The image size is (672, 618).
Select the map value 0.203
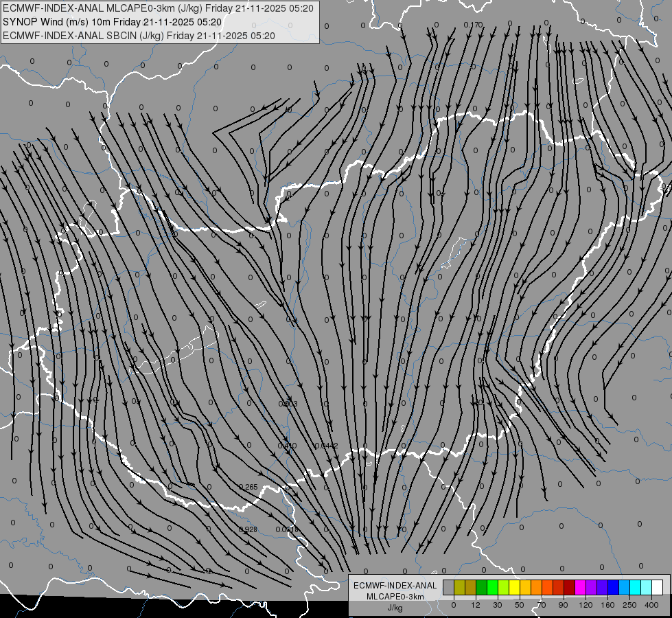pyautogui.click(x=288, y=404)
